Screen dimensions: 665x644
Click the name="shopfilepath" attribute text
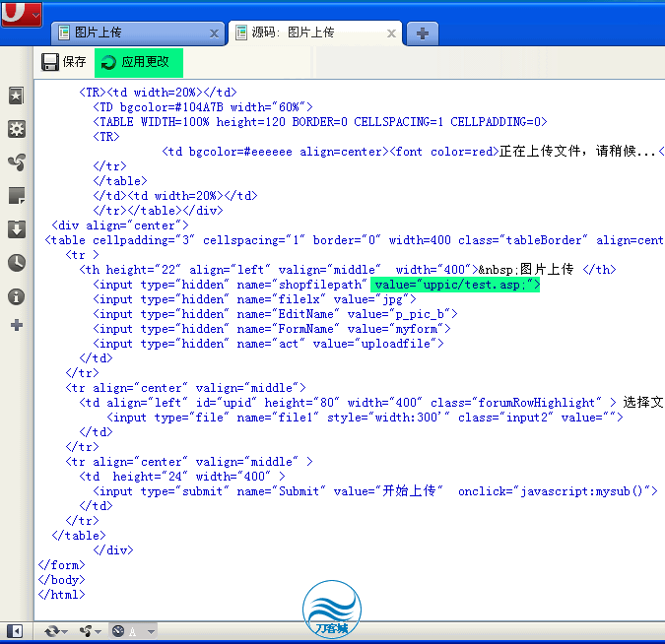(301, 285)
